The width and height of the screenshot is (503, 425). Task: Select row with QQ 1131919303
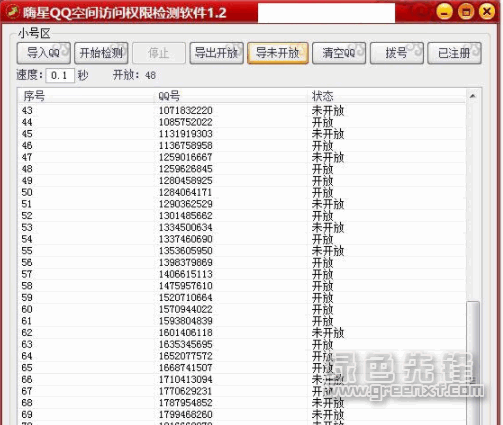click(242, 134)
